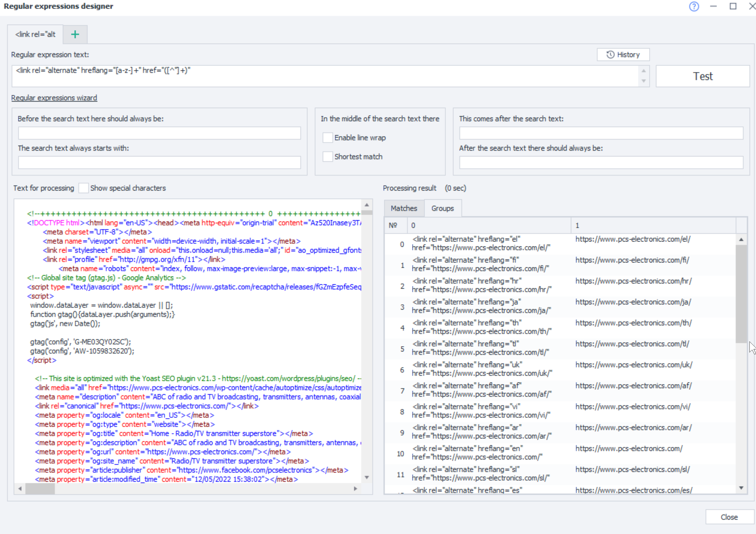The width and height of the screenshot is (756, 534).
Task: Open Regular expressions wizard link
Action: coord(54,98)
